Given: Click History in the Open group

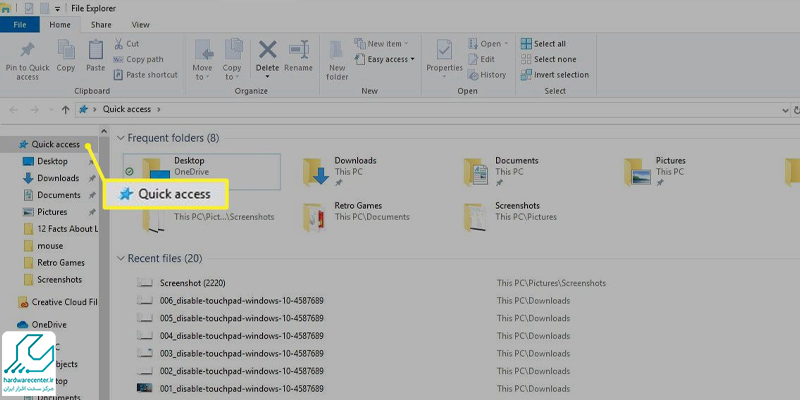Looking at the screenshot, I should 487,74.
